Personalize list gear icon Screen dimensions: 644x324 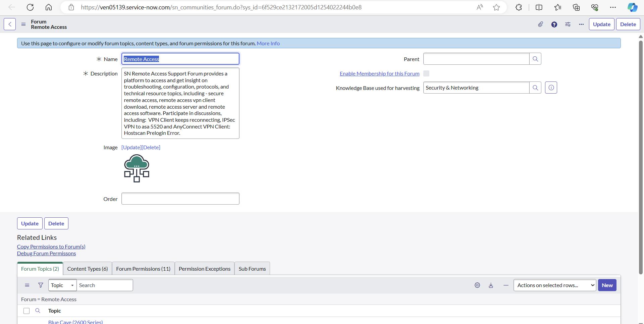pyautogui.click(x=477, y=285)
